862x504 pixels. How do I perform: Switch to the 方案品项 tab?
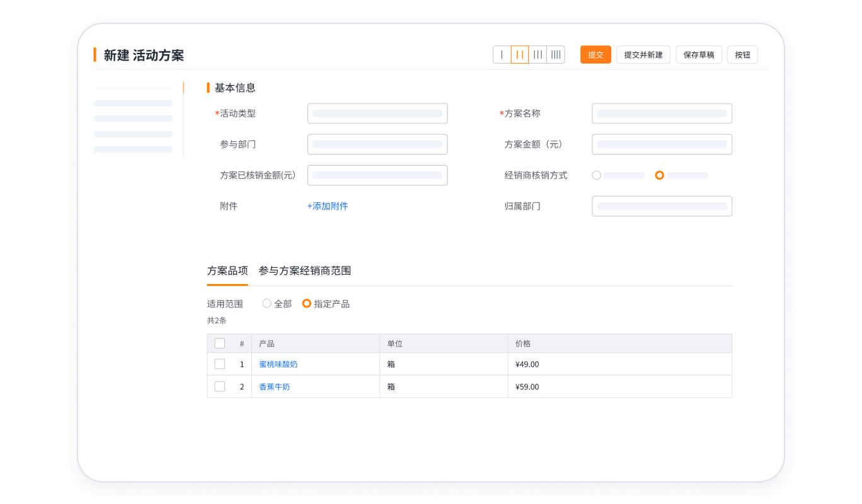coord(227,270)
